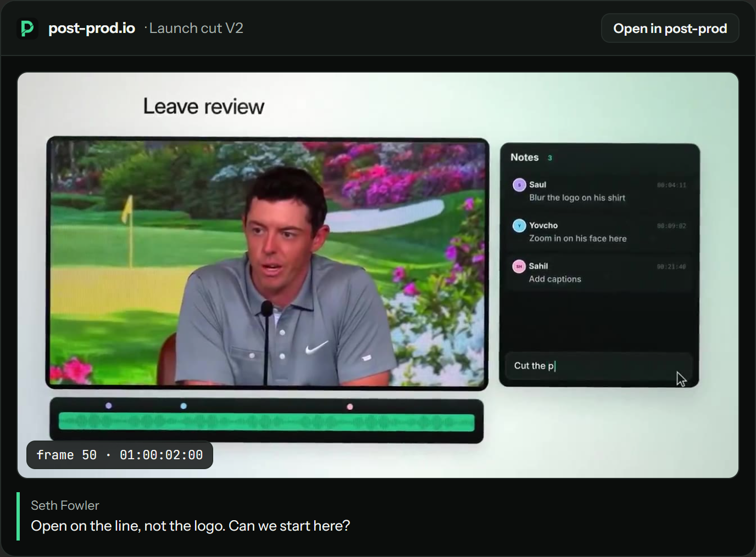Click the notes count badge '3'

550,158
